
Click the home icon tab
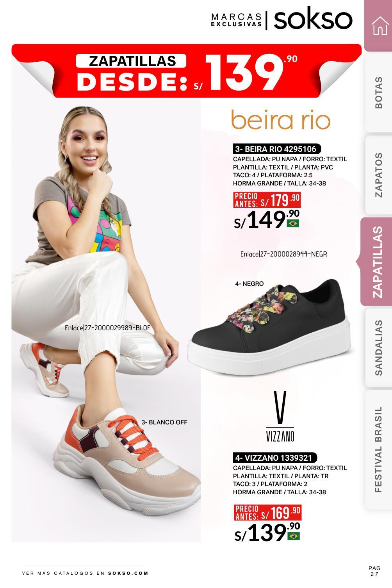pyautogui.click(x=379, y=26)
